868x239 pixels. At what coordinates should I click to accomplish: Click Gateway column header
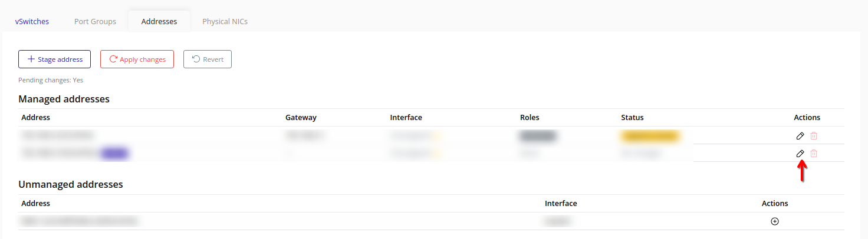click(x=301, y=118)
